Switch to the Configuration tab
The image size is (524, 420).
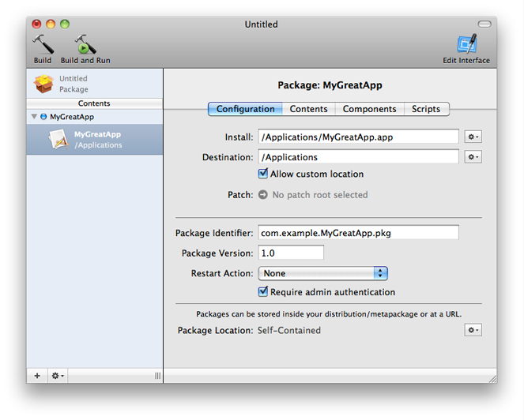[x=245, y=109]
